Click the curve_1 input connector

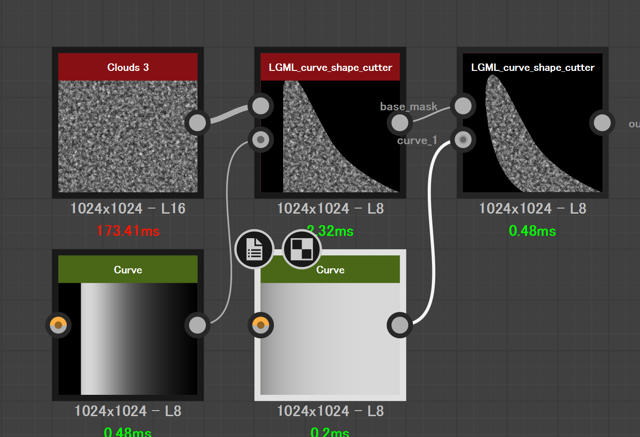point(462,140)
